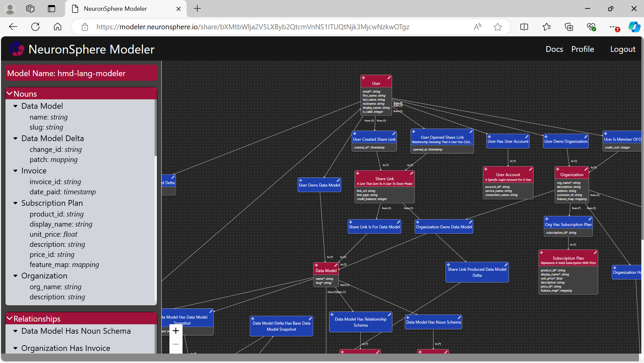Edit the Organization Owns Data Model node
Viewport: 644px width, 363px height.
click(x=470, y=222)
